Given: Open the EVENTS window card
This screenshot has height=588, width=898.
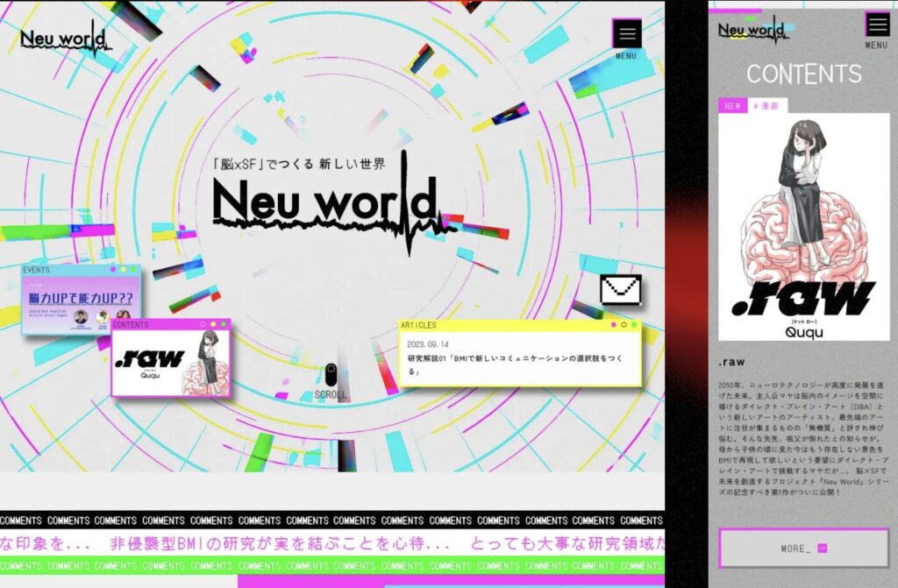Looking at the screenshot, I should point(81,300).
